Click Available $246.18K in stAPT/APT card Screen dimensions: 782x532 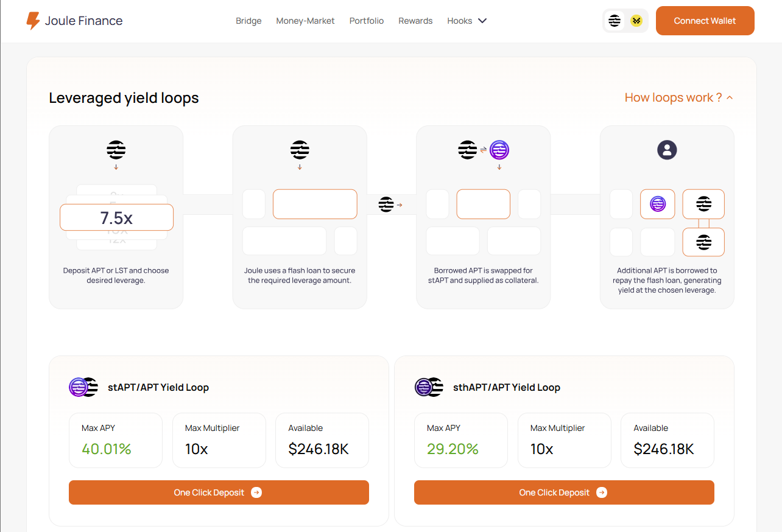[322, 441]
